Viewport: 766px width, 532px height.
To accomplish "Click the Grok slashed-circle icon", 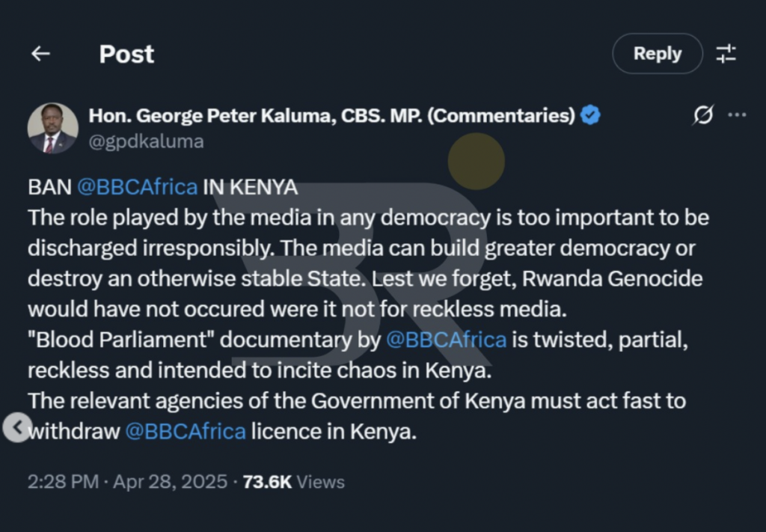I will point(702,115).
